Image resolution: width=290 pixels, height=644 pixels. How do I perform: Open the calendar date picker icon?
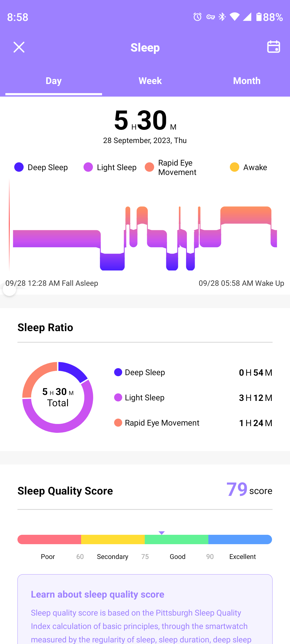tap(273, 47)
